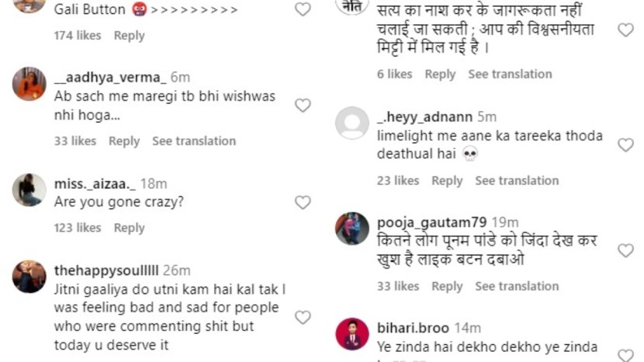
Task: Like the "Gali Button" comment
Action: coord(303,9)
